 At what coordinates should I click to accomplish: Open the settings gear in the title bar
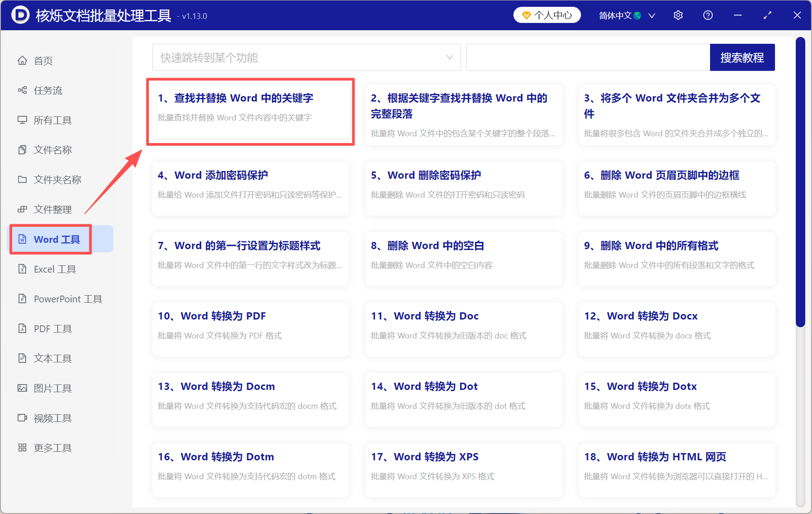tap(678, 15)
